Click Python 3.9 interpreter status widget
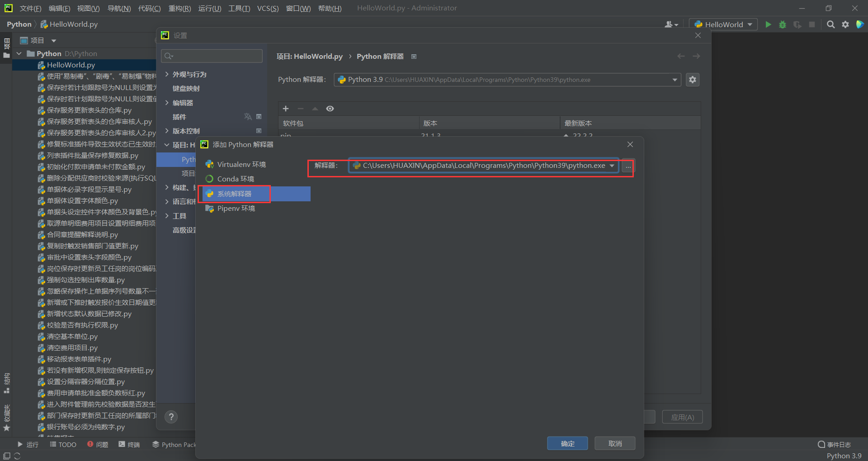The width and height of the screenshot is (868, 461). pos(844,456)
